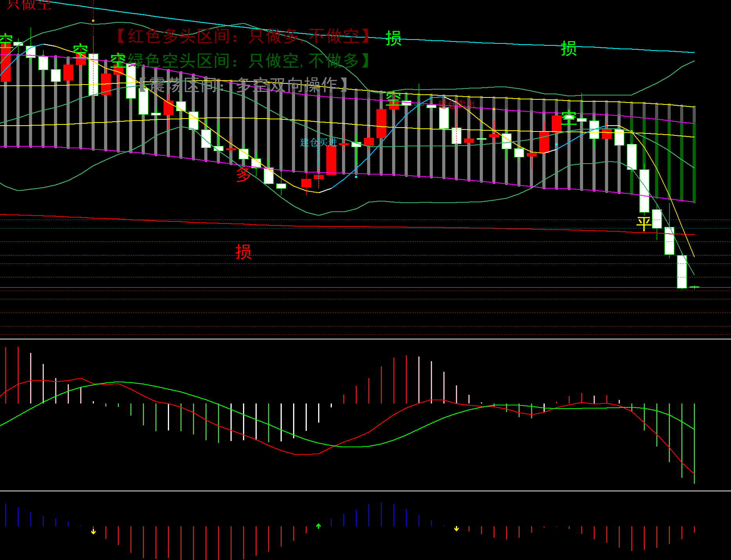Click green 损 marker right after the red bracket text
The image size is (731, 560).
(394, 38)
